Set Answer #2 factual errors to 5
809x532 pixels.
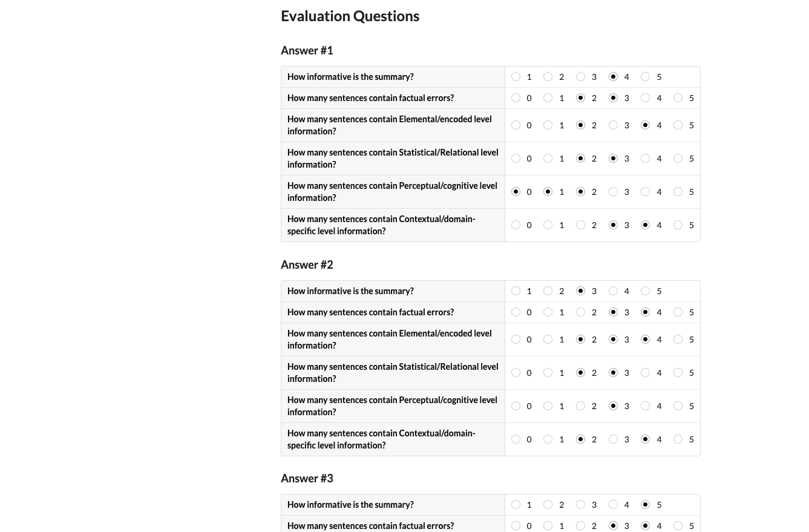(x=678, y=312)
